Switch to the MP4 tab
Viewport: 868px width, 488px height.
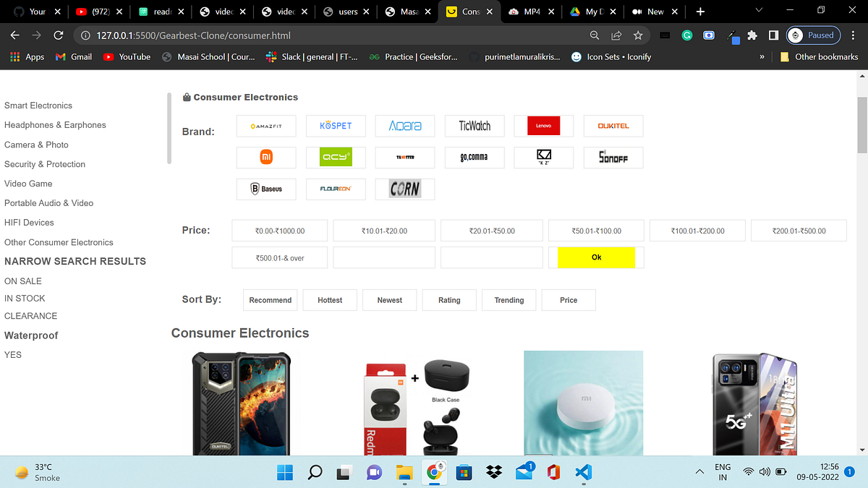532,12
